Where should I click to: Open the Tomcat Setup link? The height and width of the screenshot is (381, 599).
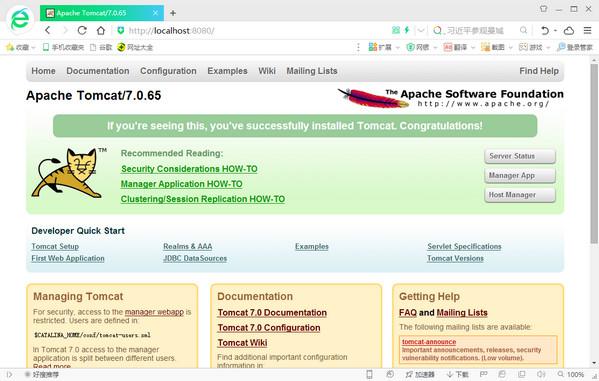pos(55,246)
